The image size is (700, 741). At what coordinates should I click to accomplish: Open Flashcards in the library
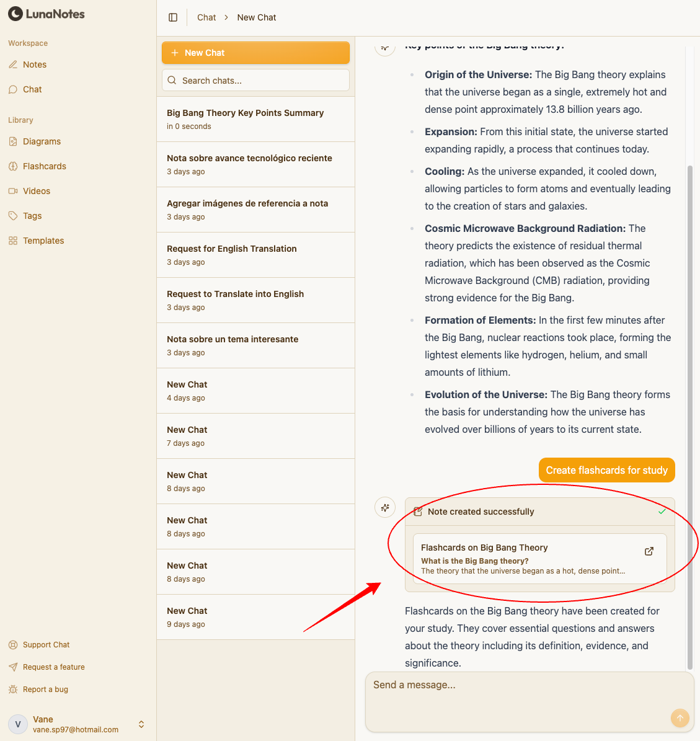pos(44,166)
